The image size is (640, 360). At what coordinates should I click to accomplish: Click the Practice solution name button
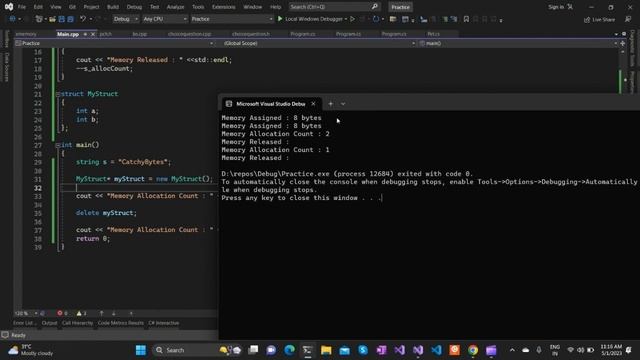coord(400,7)
